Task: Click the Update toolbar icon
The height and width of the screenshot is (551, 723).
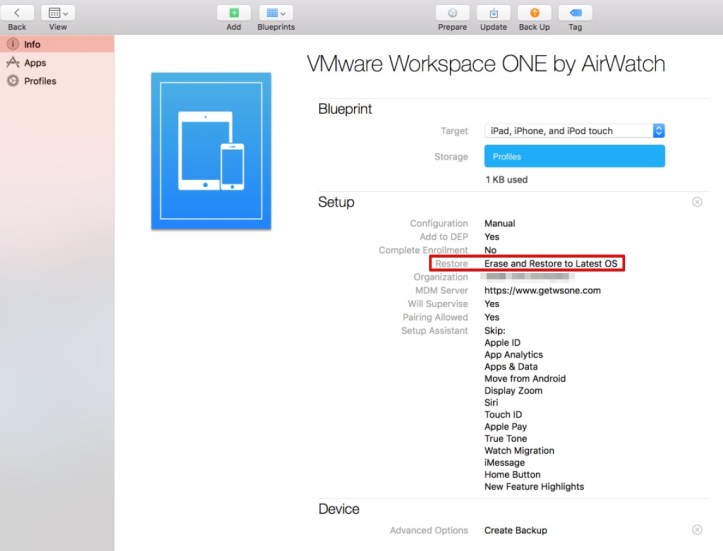Action: (493, 13)
